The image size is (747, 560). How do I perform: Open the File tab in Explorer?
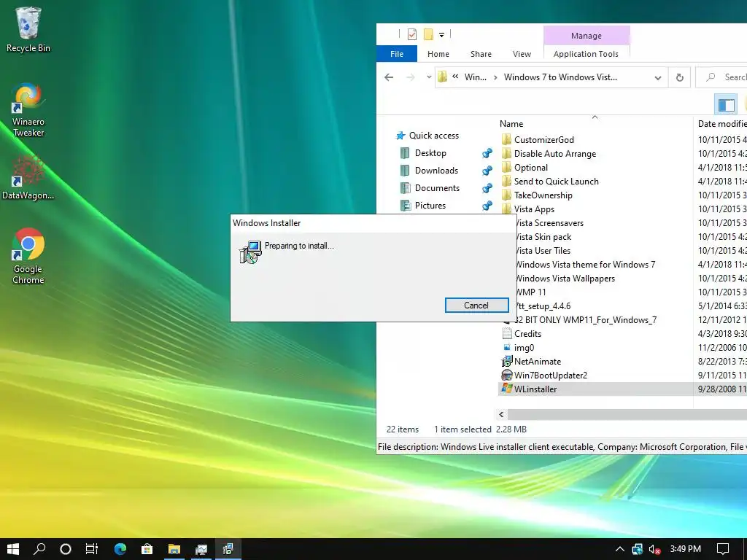tap(397, 54)
